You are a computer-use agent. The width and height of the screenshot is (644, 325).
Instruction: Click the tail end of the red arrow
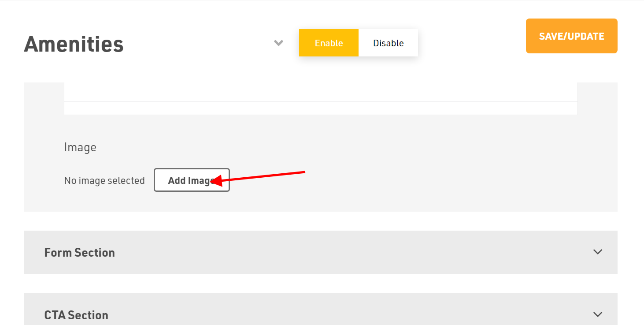click(x=304, y=172)
